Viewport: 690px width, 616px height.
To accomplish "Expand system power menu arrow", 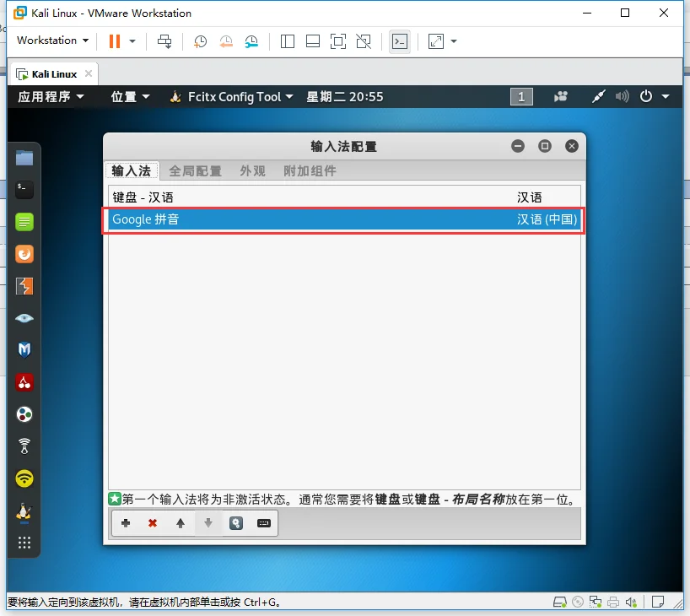I will (x=666, y=96).
